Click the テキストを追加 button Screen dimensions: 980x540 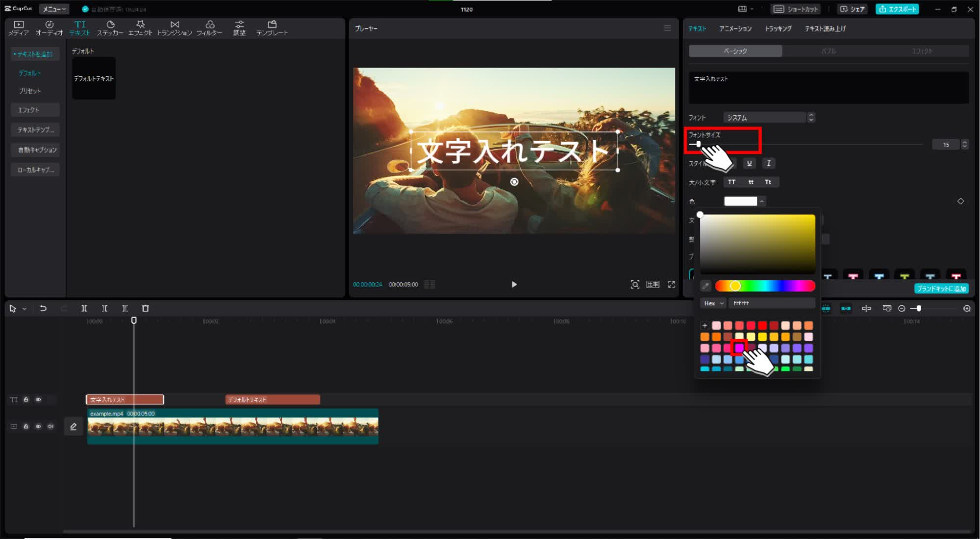[35, 54]
